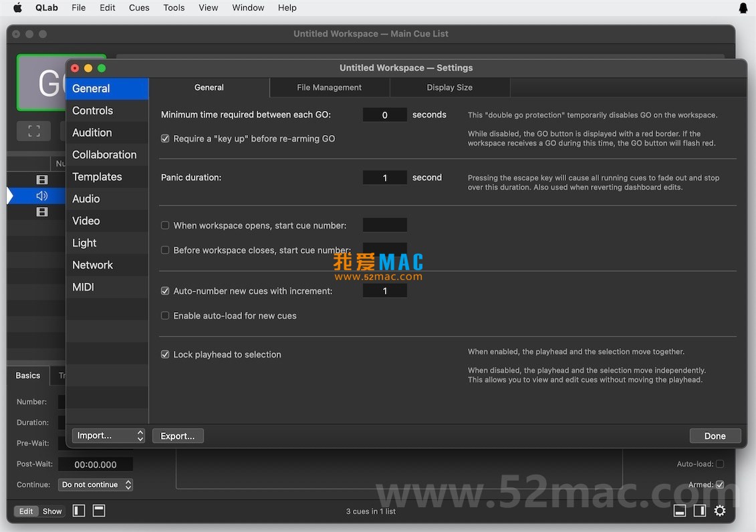
Task: Select Templates in settings sidebar
Action: click(107, 177)
